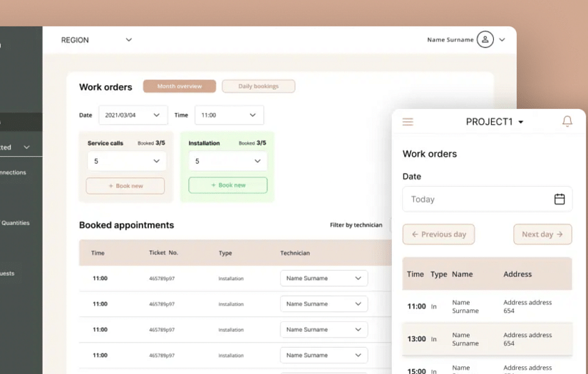588x374 pixels.
Task: Select the 13:00 work order row
Action: [x=487, y=339]
